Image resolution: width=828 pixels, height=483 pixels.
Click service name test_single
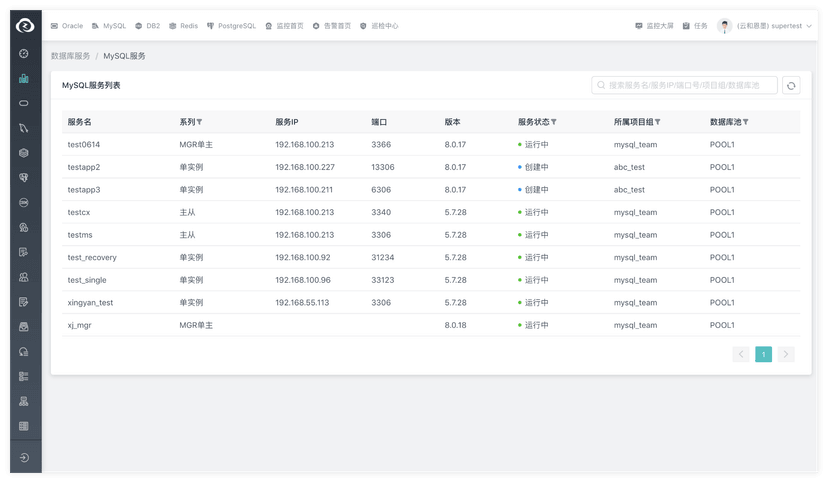click(x=87, y=280)
